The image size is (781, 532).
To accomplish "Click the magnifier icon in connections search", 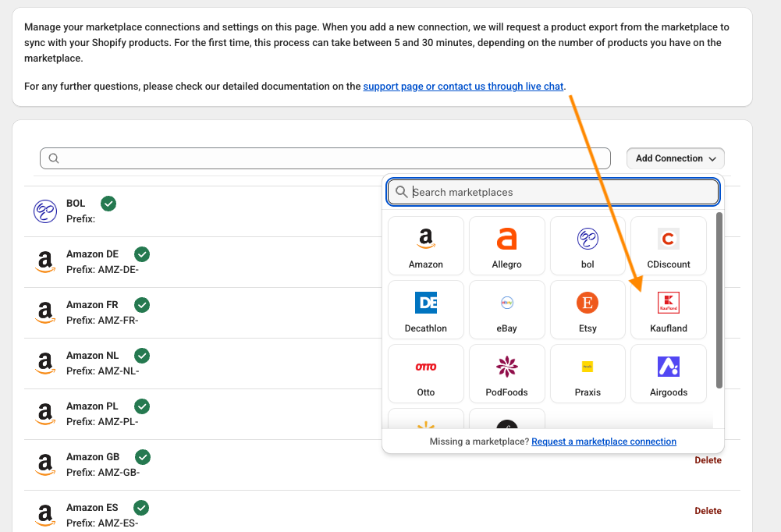I will point(54,158).
